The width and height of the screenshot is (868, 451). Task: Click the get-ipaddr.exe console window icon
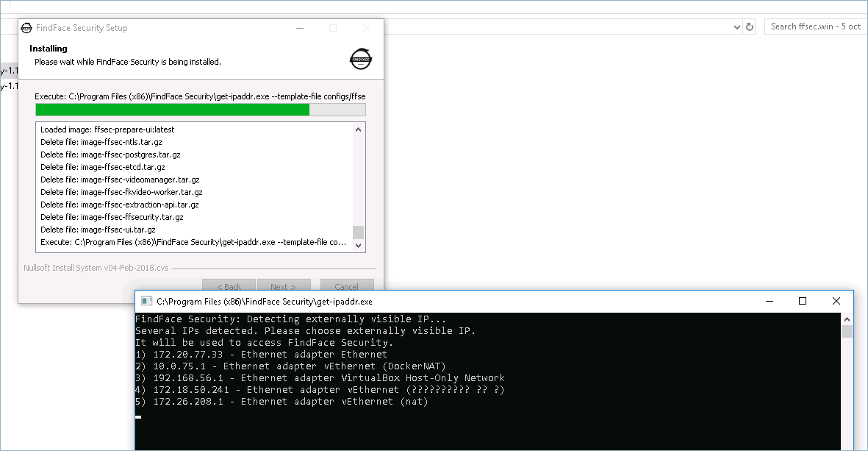(x=147, y=301)
